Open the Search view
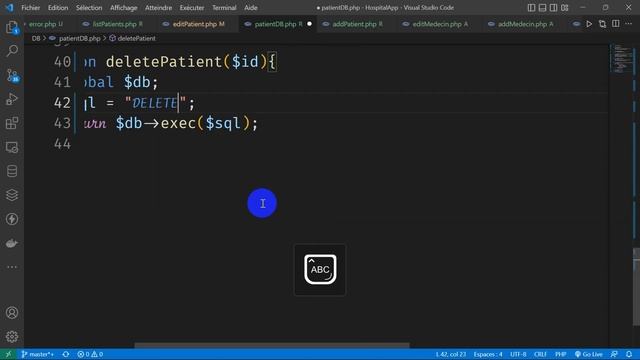 tap(12, 51)
